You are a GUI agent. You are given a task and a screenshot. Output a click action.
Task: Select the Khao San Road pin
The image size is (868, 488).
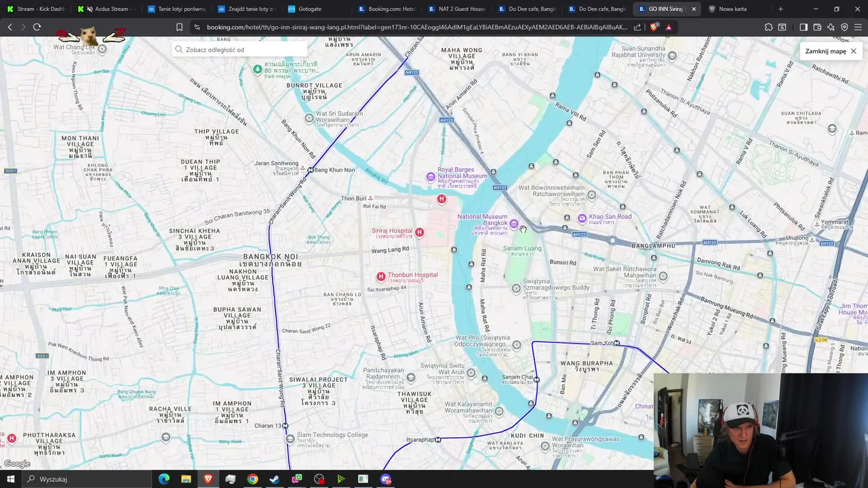coord(582,218)
